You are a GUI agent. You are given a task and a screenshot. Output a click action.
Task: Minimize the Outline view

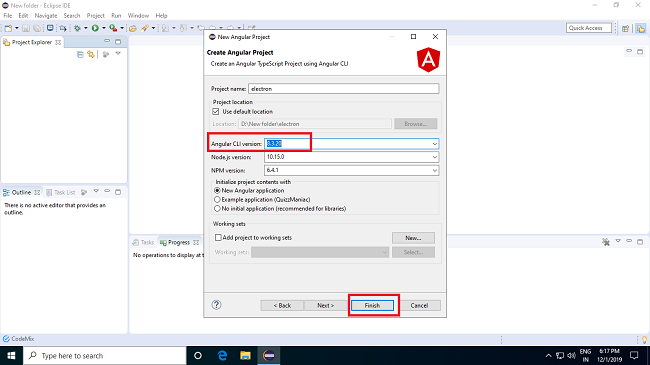pyautogui.click(x=107, y=192)
